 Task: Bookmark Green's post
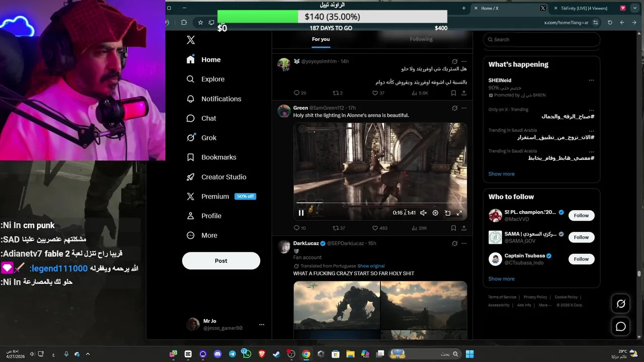pos(453,228)
